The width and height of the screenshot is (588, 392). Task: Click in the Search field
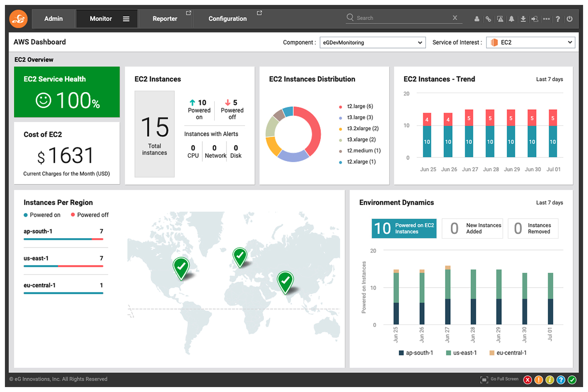coord(404,18)
